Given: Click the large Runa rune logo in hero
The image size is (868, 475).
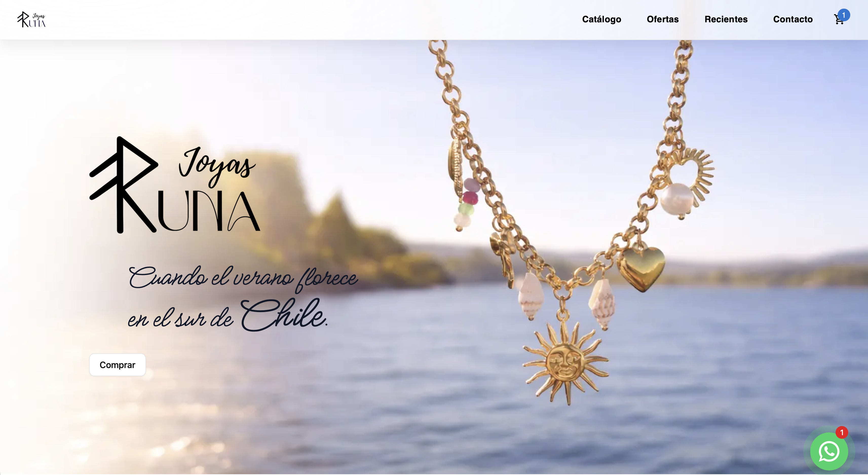Looking at the screenshot, I should tap(175, 185).
